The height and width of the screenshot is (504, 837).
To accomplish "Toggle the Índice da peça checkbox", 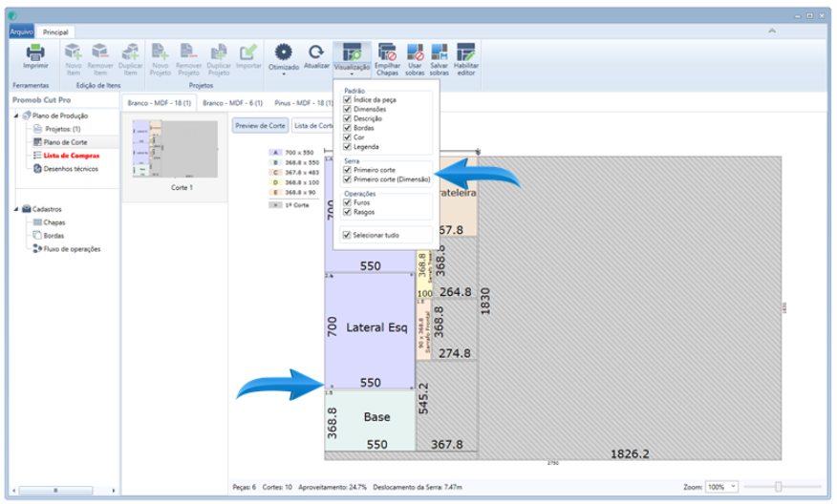I will click(x=347, y=99).
